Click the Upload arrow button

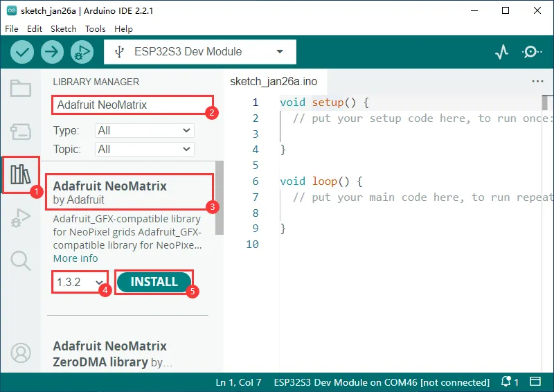pos(52,52)
